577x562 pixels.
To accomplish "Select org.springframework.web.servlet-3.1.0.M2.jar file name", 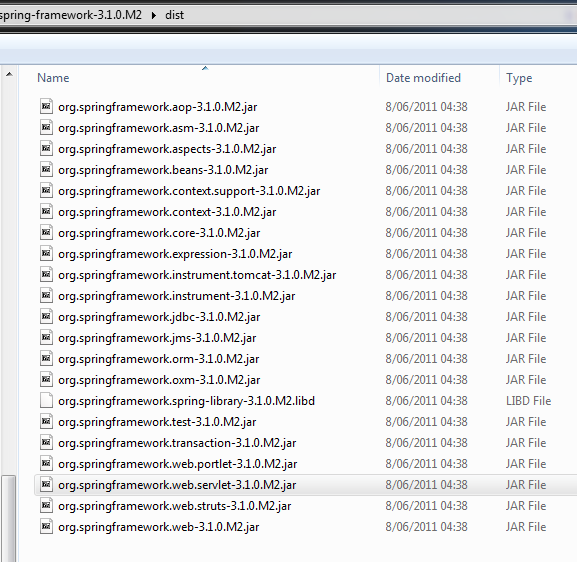I will [x=177, y=485].
